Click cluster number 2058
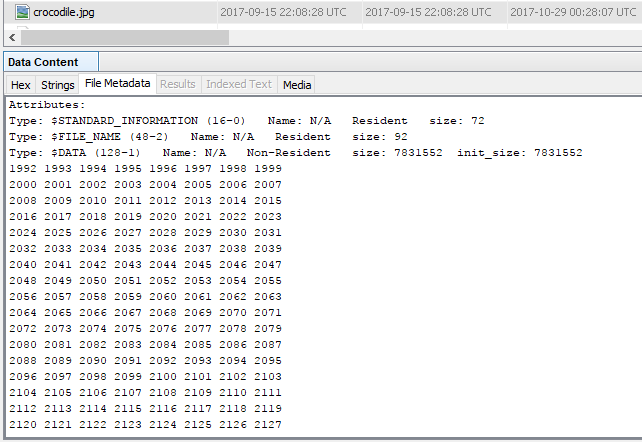This screenshot has height=442, width=642. (x=93, y=296)
